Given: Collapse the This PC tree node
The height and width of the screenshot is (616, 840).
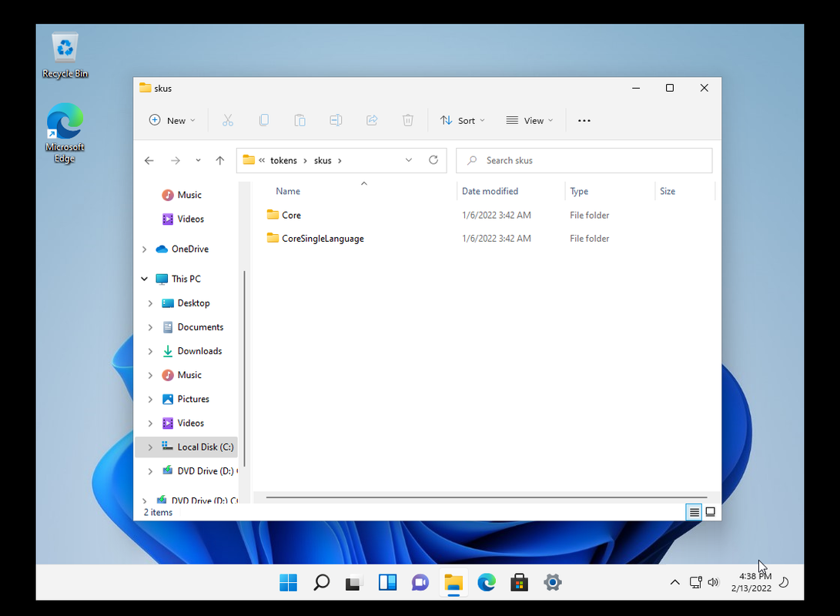Looking at the screenshot, I should click(144, 279).
